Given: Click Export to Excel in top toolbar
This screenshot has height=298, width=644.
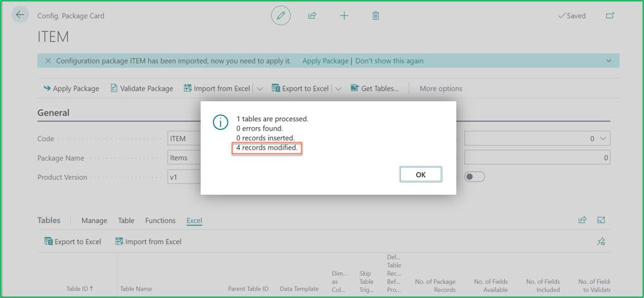Looking at the screenshot, I should click(300, 88).
